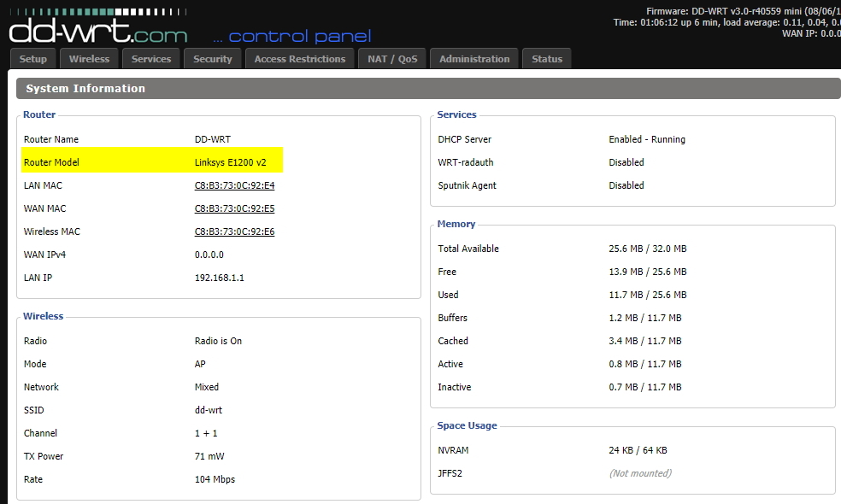Click the Radio is On status text
The width and height of the screenshot is (841, 504).
point(218,341)
